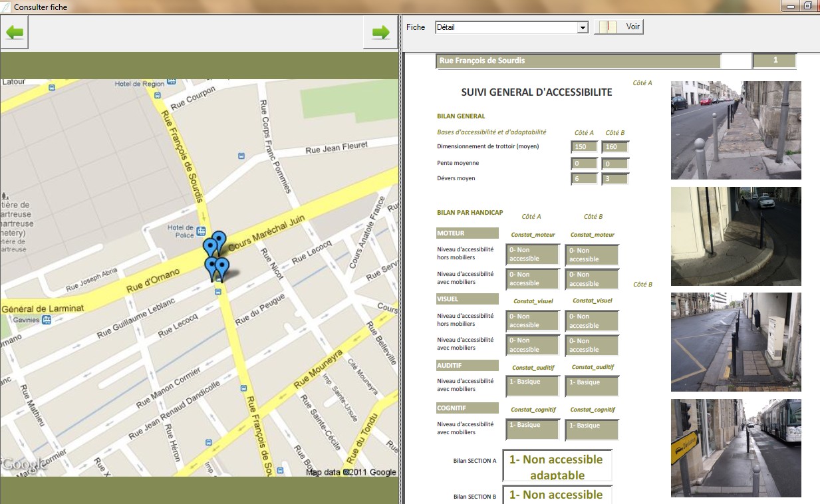Screen dimensions: 820x504
Task: Select the Dévers moyen field showing 6
Action: [584, 179]
